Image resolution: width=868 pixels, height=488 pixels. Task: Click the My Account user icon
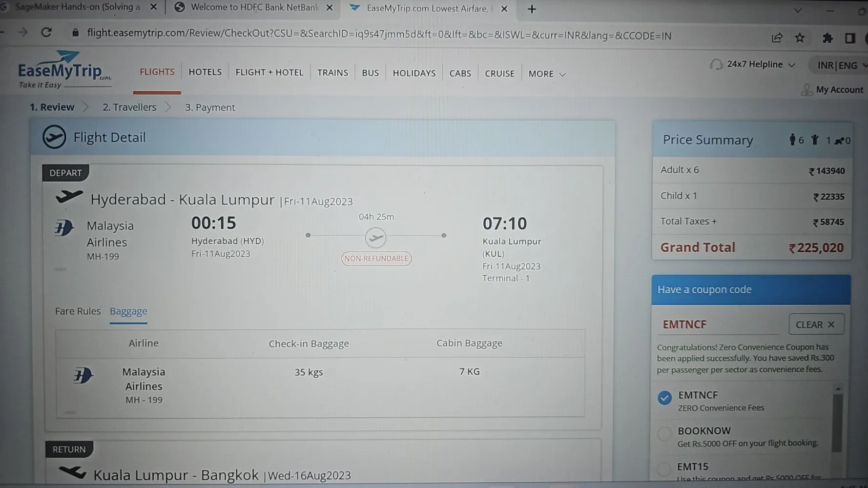click(x=806, y=90)
